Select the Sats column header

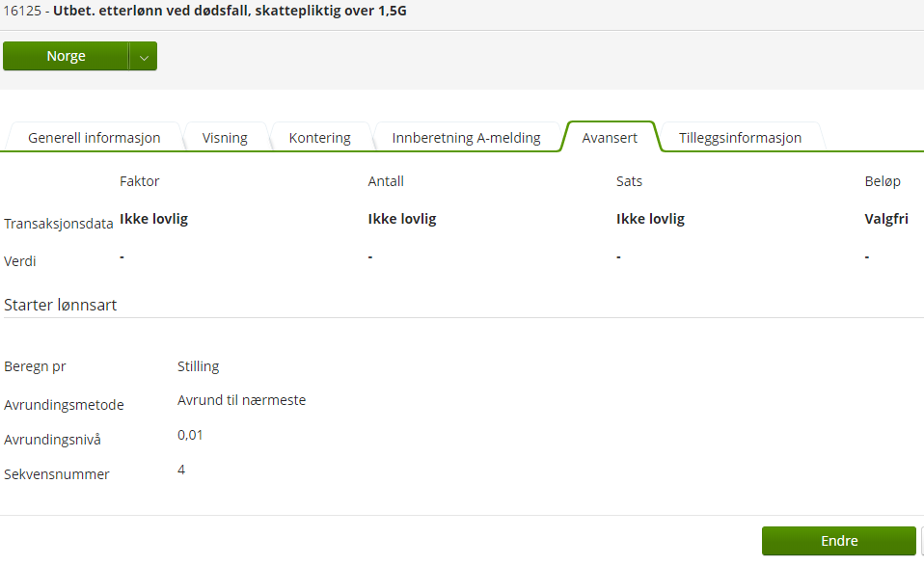tap(629, 181)
